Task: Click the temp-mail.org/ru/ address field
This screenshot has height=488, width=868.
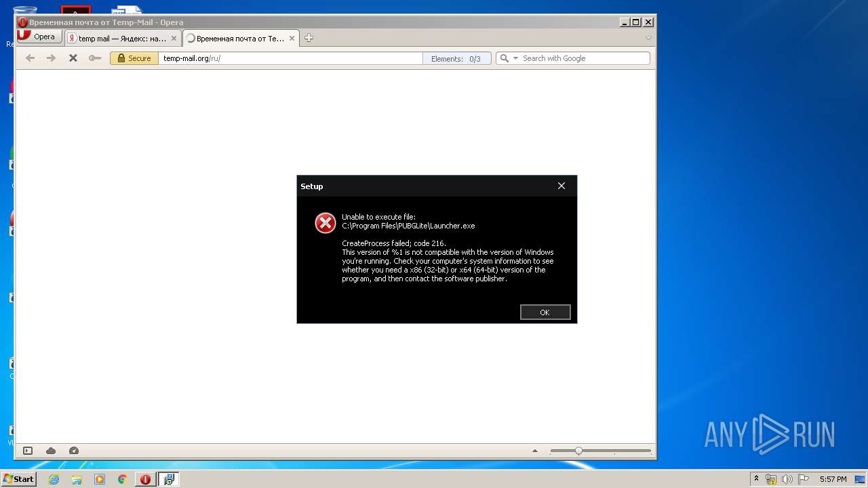Action: tap(290, 58)
